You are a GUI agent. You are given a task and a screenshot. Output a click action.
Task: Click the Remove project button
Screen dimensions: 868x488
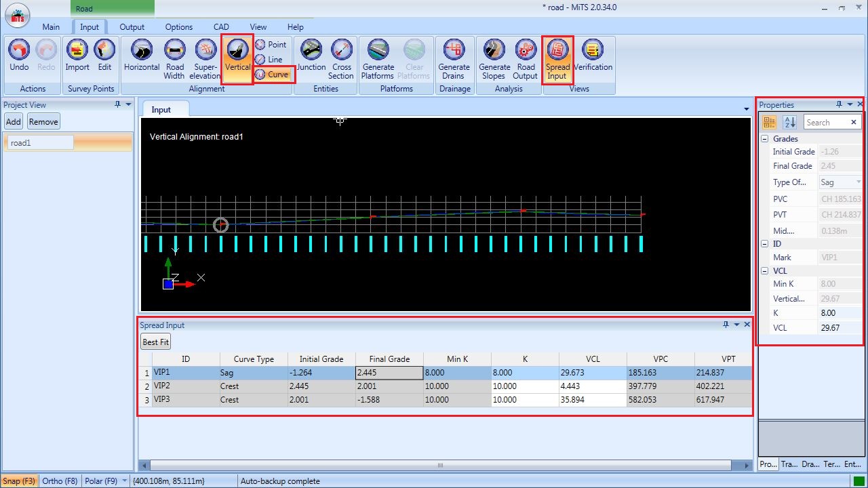click(x=43, y=122)
